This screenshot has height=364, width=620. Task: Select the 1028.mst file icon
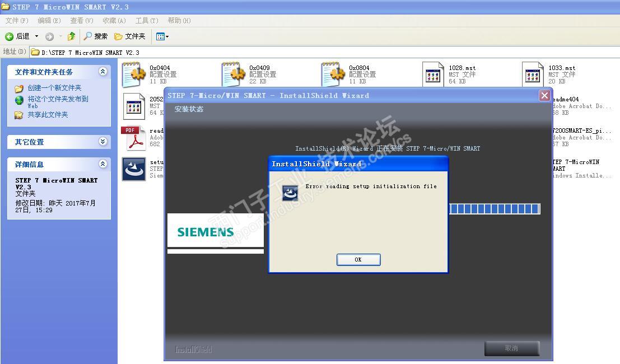[433, 74]
